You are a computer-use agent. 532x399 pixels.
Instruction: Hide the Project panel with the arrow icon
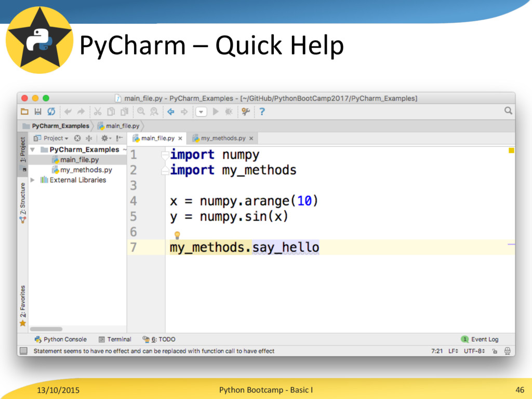[x=119, y=138]
